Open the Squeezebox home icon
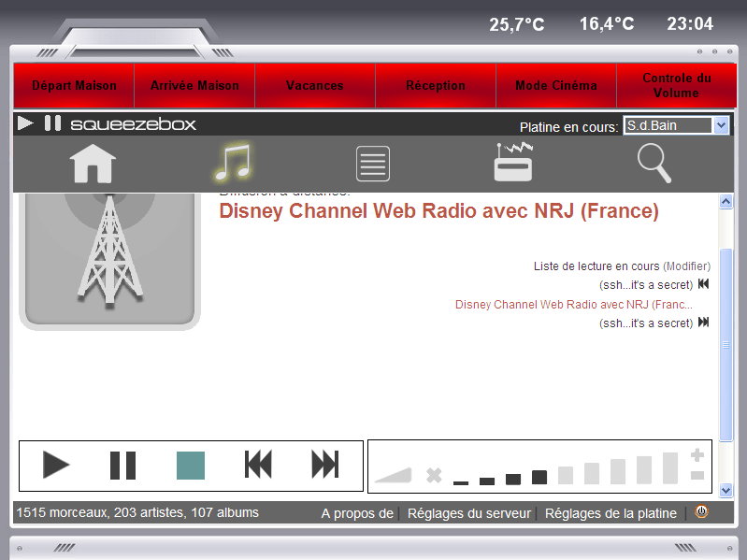The height and width of the screenshot is (560, 747). pyautogui.click(x=93, y=164)
